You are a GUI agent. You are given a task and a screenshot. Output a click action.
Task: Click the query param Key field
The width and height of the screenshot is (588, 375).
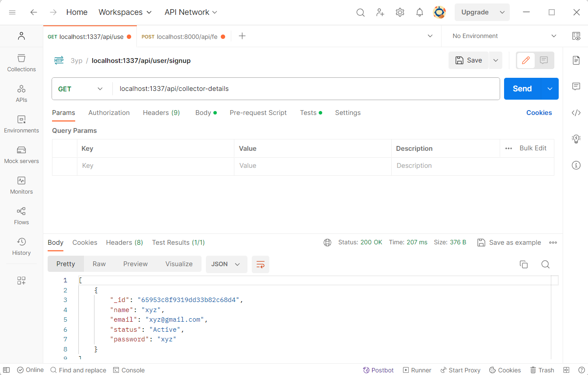coord(156,166)
